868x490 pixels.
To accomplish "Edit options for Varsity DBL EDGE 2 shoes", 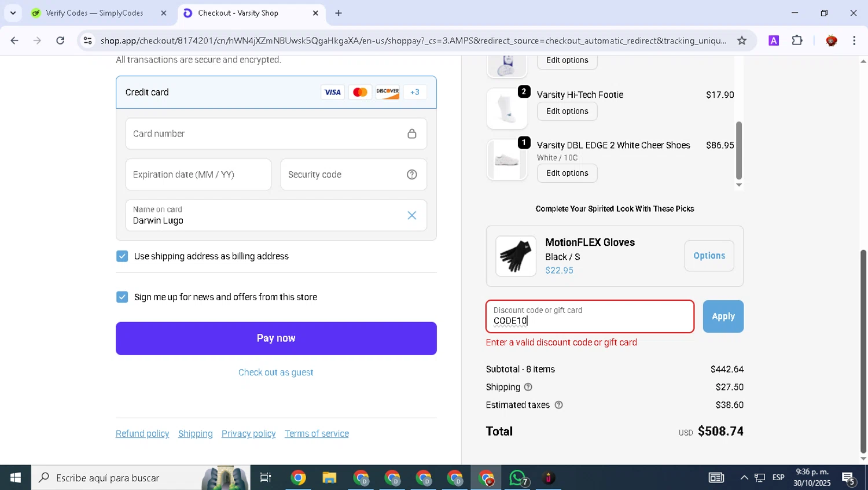I will click(567, 173).
